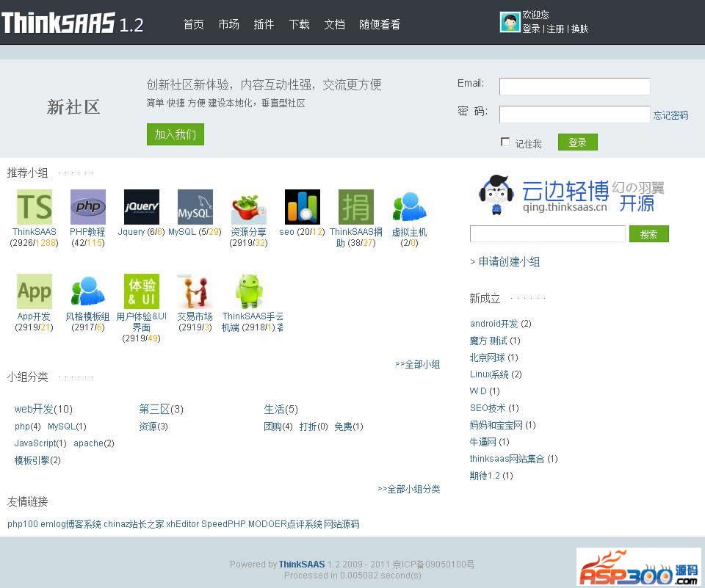Open thinksaas网站集合 (1) new group
This screenshot has height=588, width=705.
[x=514, y=459]
